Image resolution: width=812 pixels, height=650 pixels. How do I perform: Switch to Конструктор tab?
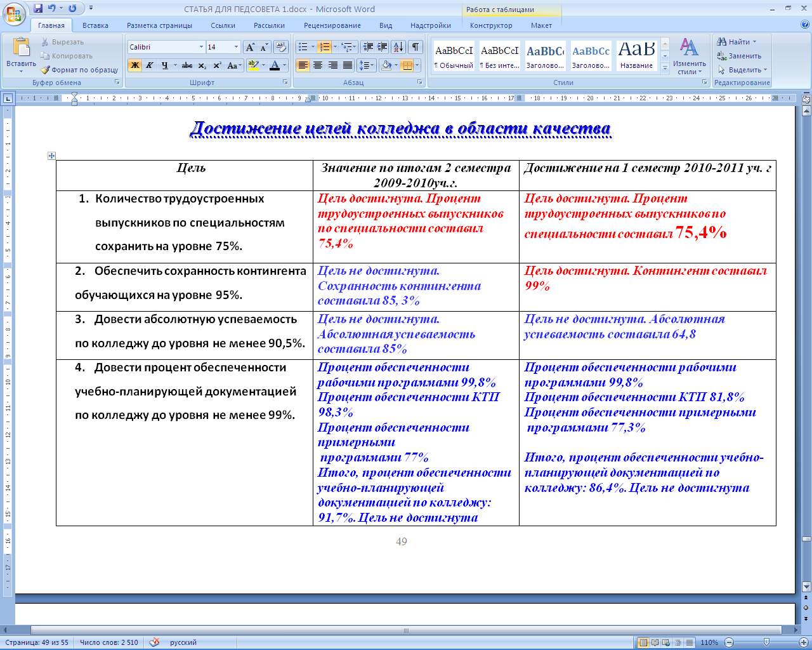(x=491, y=25)
